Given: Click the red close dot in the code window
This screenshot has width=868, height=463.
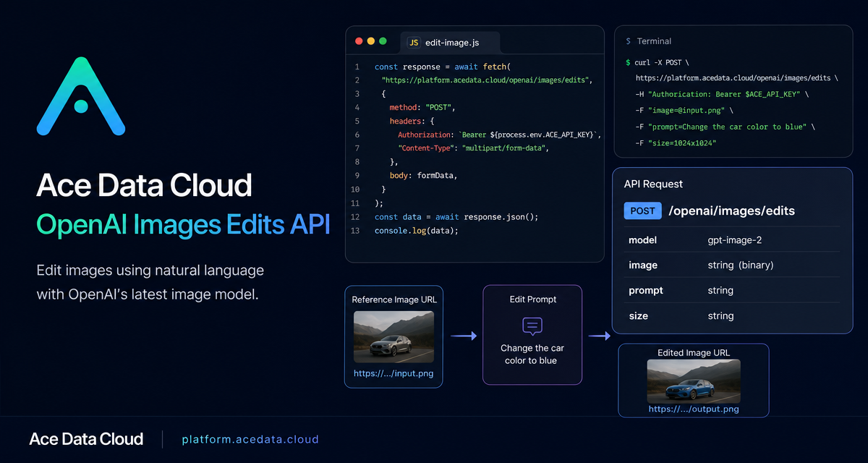Looking at the screenshot, I should tap(358, 42).
